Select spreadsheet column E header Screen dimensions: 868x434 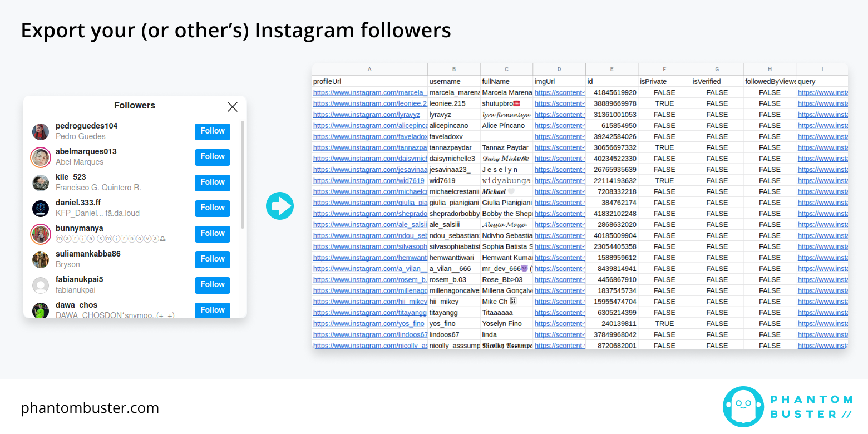611,70
